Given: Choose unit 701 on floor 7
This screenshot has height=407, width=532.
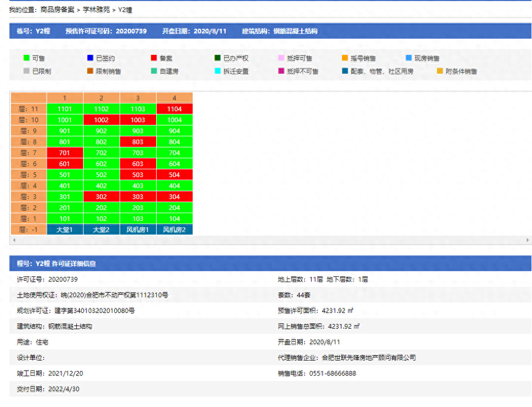Looking at the screenshot, I should pos(65,153).
